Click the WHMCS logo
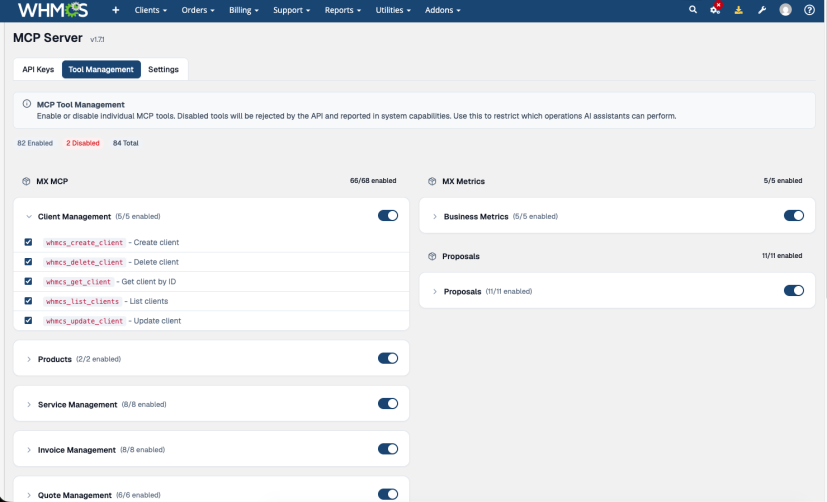Image resolution: width=827 pixels, height=502 pixels. tap(53, 10)
